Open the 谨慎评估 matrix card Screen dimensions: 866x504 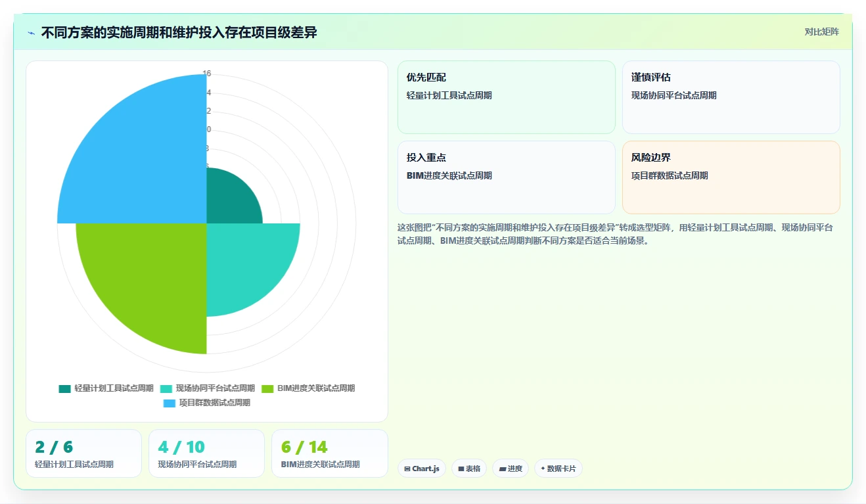point(731,97)
